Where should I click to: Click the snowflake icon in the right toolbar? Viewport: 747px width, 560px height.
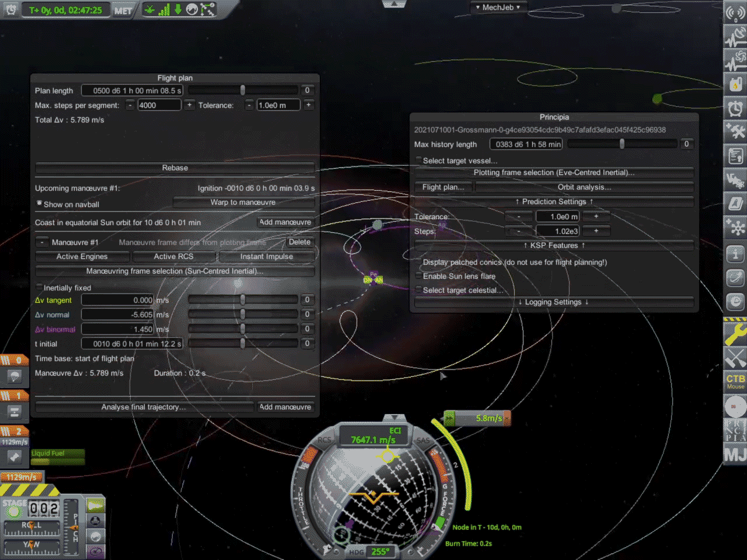pos(735,229)
